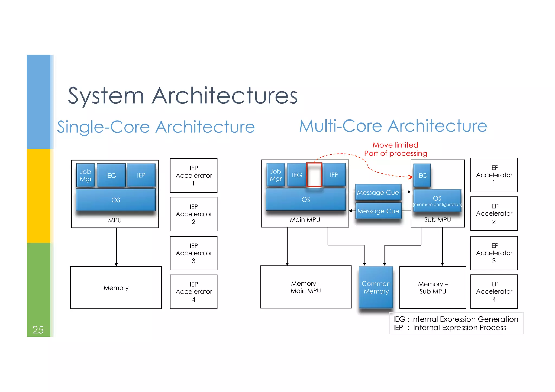The width and height of the screenshot is (555, 392).
Task: Select the single-core Memory box
Action: tap(116, 288)
